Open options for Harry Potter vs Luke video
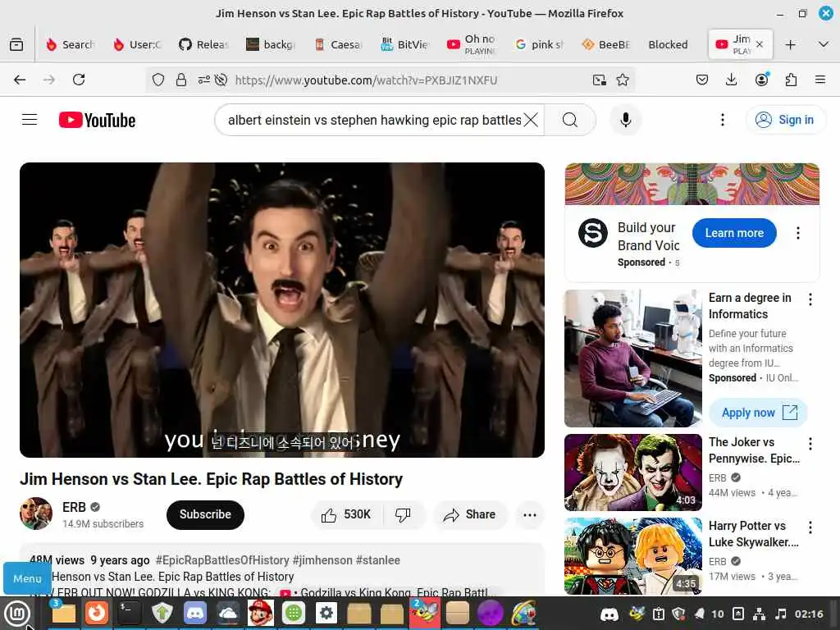This screenshot has height=630, width=840. [810, 527]
